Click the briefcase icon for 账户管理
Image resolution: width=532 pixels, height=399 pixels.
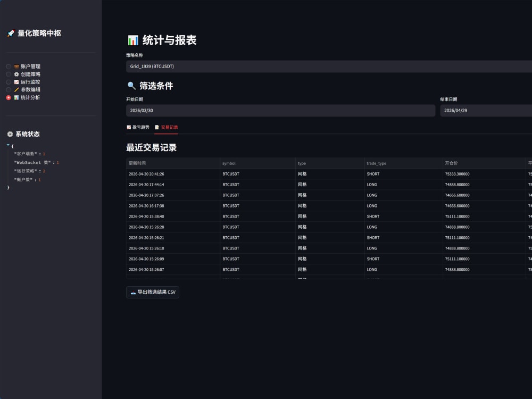(16, 66)
